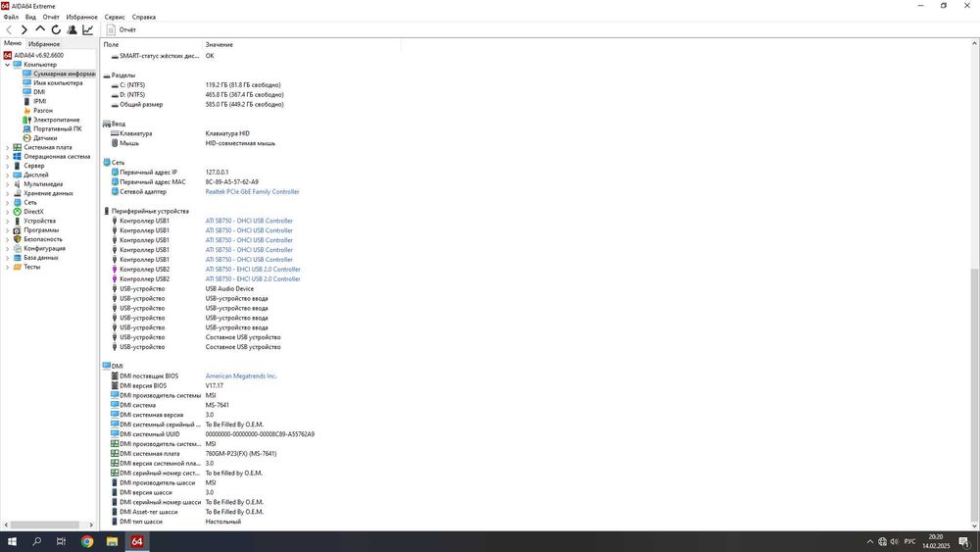
Task: Click the База данных tree icon
Action: pyautogui.click(x=17, y=258)
